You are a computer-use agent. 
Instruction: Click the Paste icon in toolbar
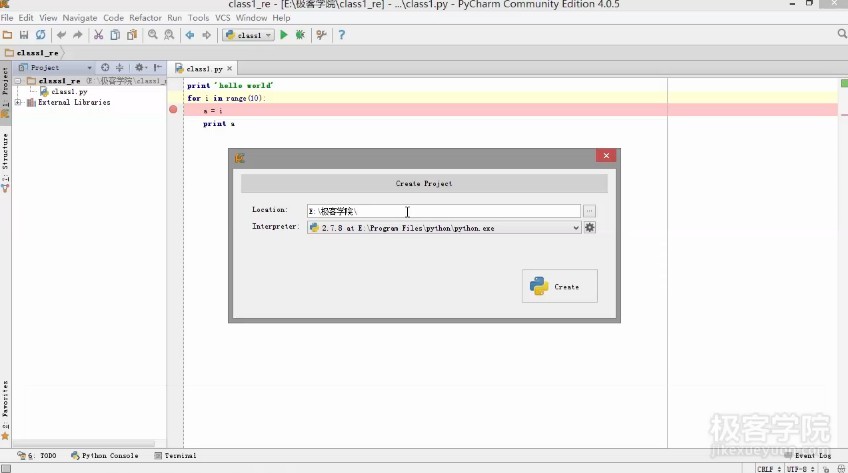[x=132, y=35]
